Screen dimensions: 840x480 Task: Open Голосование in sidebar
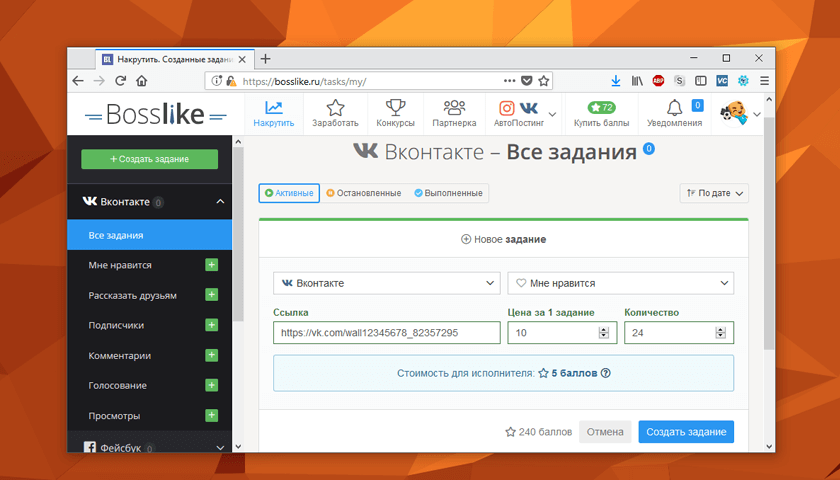pyautogui.click(x=117, y=386)
